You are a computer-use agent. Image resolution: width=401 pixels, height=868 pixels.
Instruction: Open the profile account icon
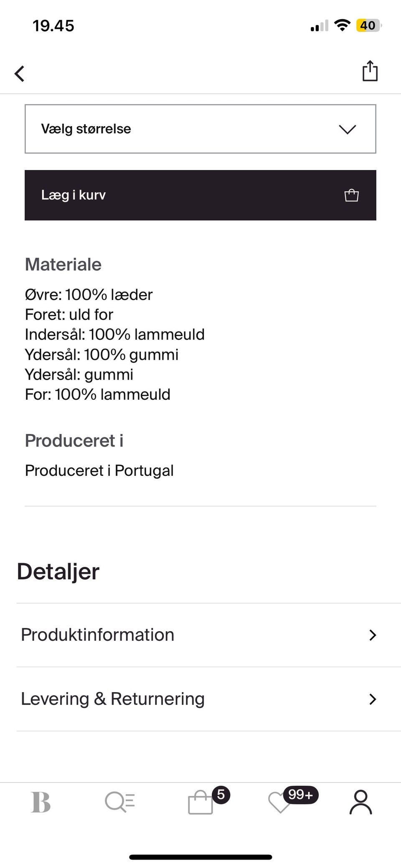point(360,802)
